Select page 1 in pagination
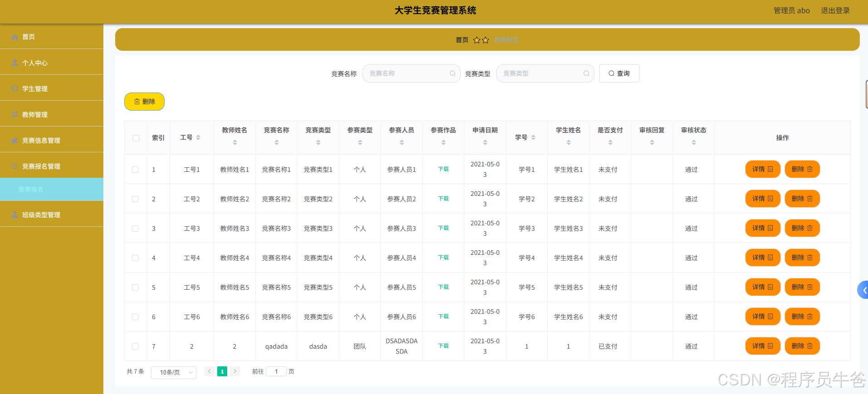This screenshot has height=394, width=868. [x=222, y=371]
